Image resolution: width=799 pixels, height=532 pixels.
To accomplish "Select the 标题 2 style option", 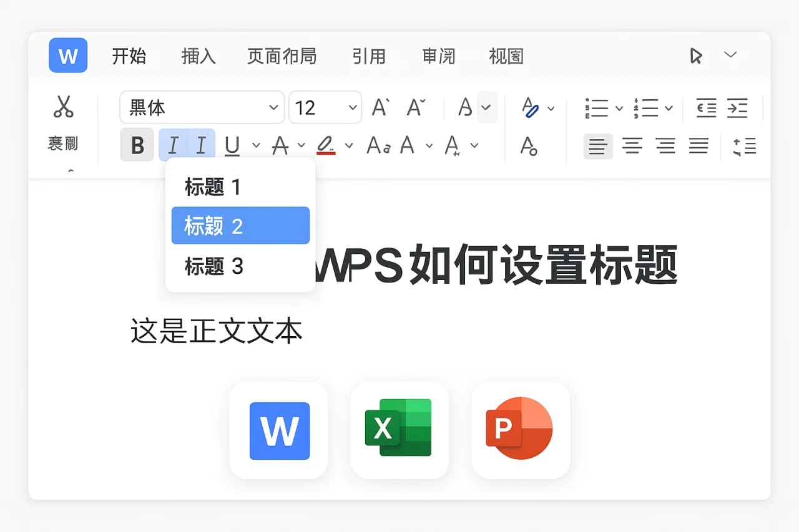I will tap(240, 225).
